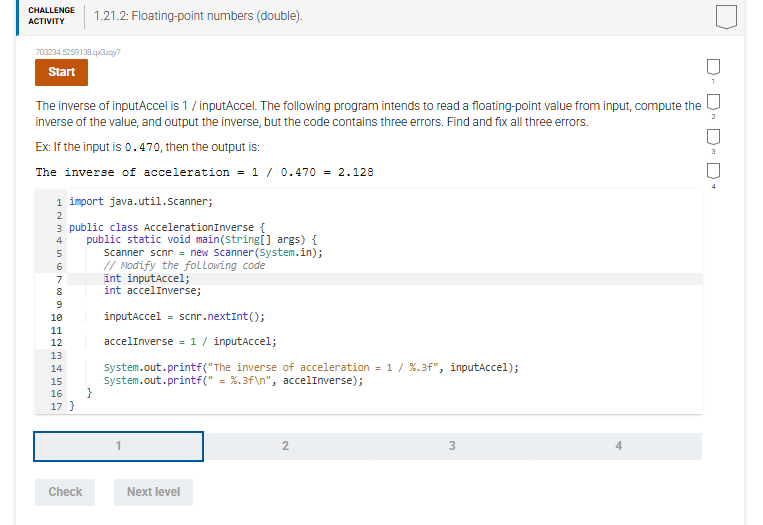Click code line 8 'int accelInverse;'

pos(152,290)
